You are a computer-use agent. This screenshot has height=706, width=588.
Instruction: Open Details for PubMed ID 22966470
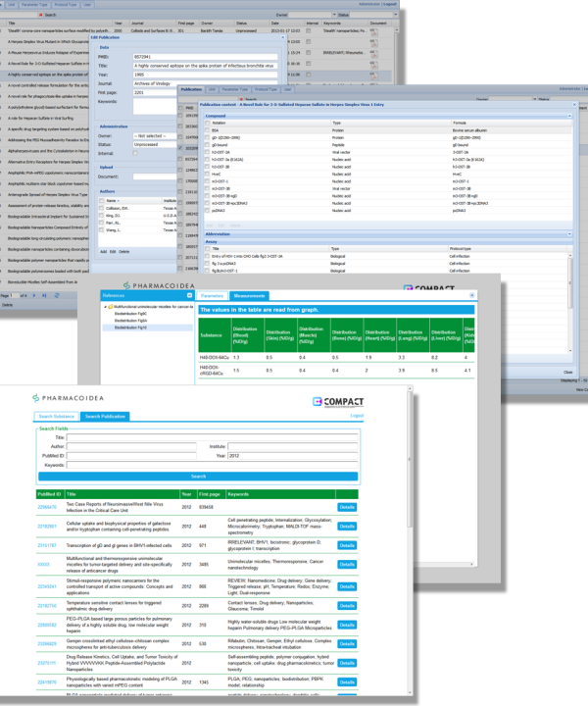(347, 508)
